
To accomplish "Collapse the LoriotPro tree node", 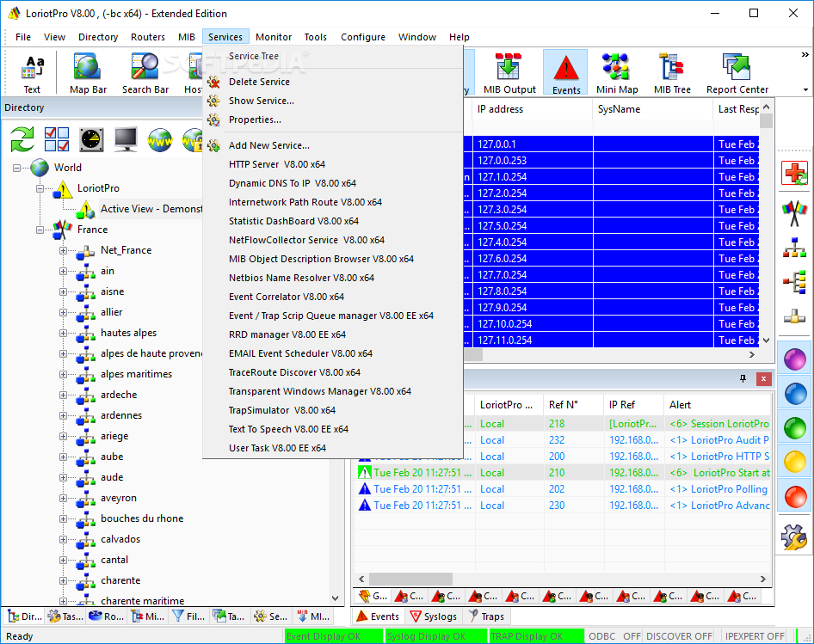I will (x=40, y=188).
